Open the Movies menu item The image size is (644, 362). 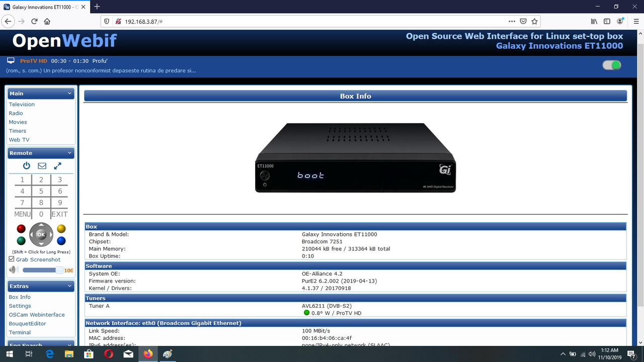18,122
